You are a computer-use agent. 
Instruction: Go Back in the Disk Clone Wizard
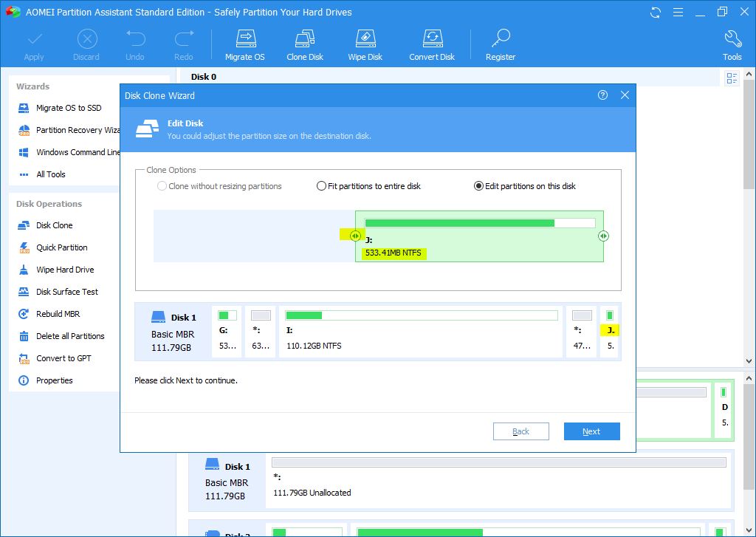tap(520, 431)
